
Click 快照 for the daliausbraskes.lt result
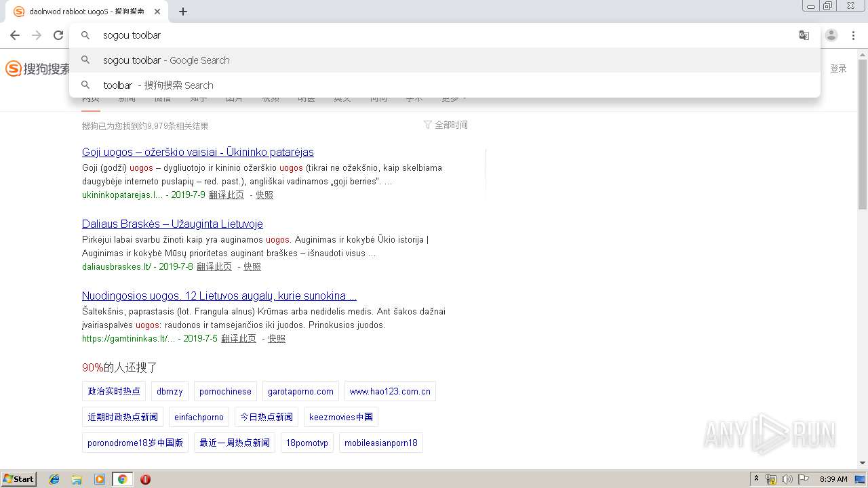252,266
